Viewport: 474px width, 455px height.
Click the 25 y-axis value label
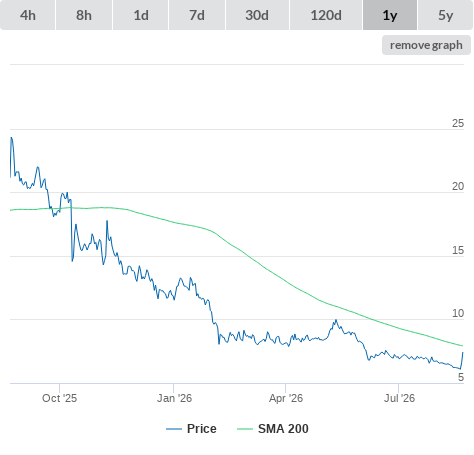[x=458, y=123]
